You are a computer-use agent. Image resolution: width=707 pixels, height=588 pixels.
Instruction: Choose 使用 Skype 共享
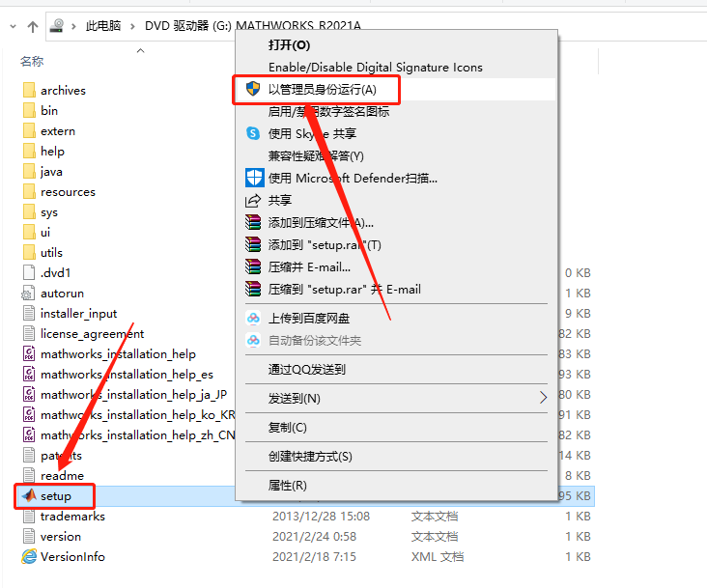(313, 133)
